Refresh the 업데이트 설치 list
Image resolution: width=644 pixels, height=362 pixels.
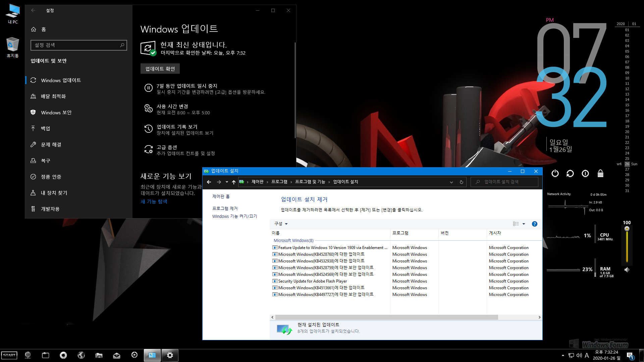462,182
